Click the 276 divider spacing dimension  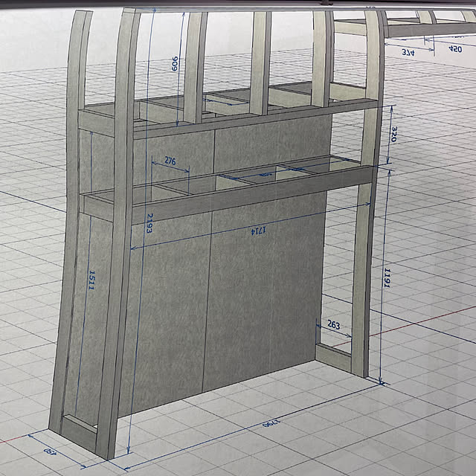[170, 161]
